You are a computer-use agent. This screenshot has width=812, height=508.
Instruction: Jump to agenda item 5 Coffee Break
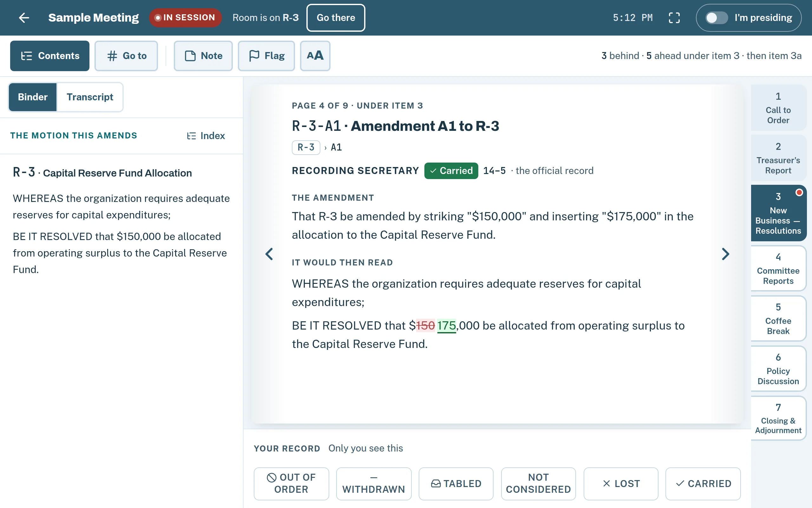click(x=778, y=318)
